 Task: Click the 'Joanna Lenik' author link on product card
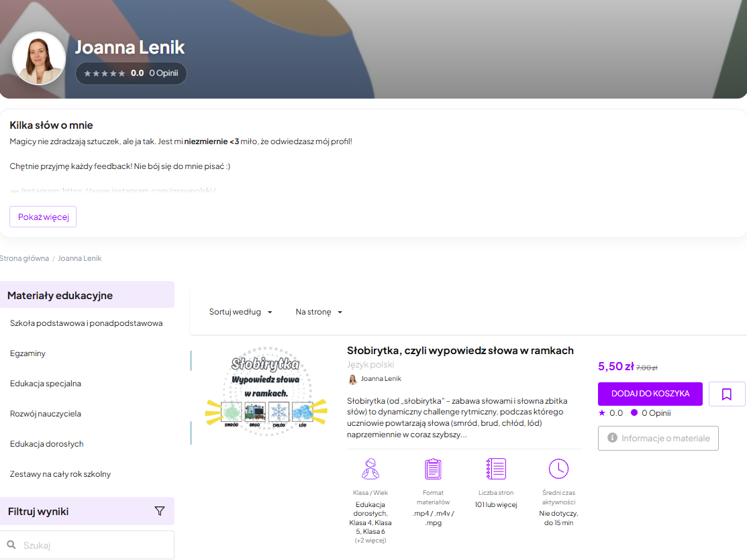click(x=381, y=378)
